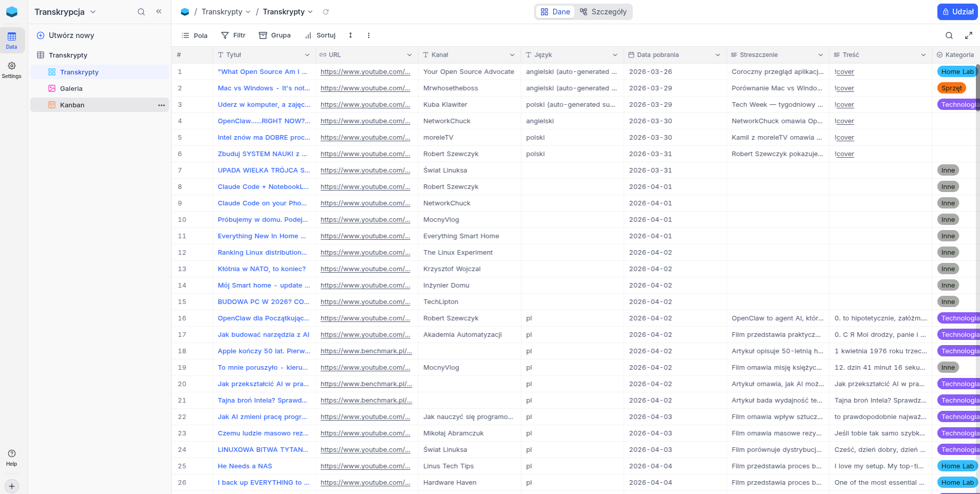Click the plus button at bottom left
This screenshot has height=494, width=980.
12,486
